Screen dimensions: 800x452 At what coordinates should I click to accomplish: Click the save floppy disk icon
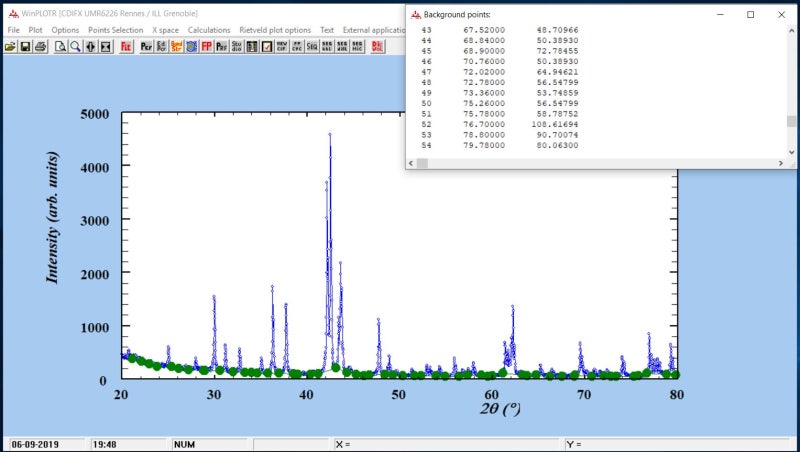click(25, 46)
